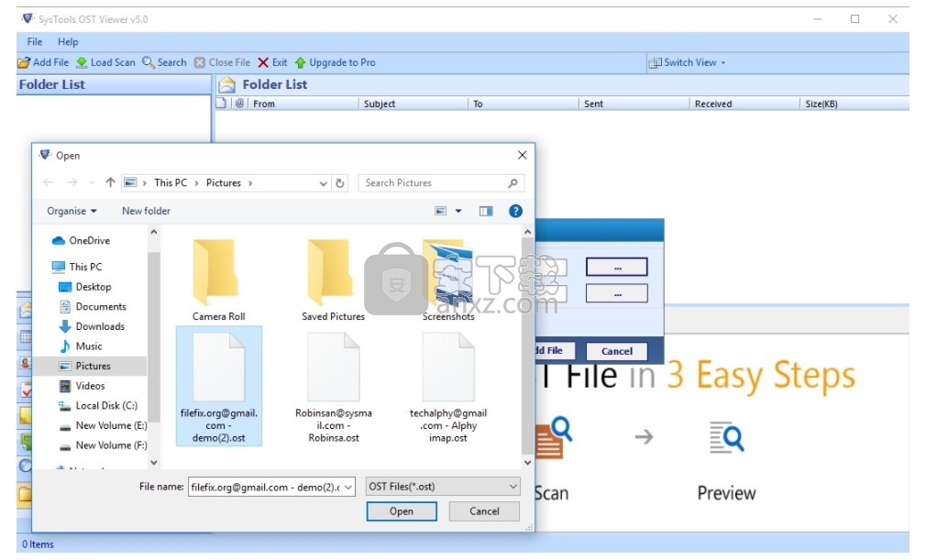This screenshot has height=560, width=926.
Task: Select New Volume (E:) in navigation pane
Action: coord(103,425)
